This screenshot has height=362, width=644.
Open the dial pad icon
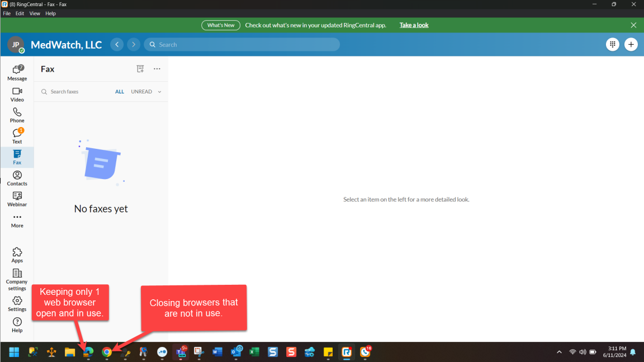point(613,45)
